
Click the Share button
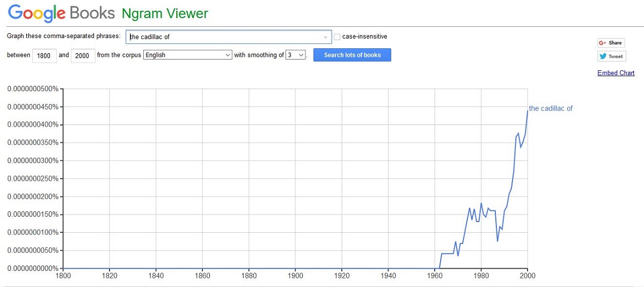pos(611,43)
